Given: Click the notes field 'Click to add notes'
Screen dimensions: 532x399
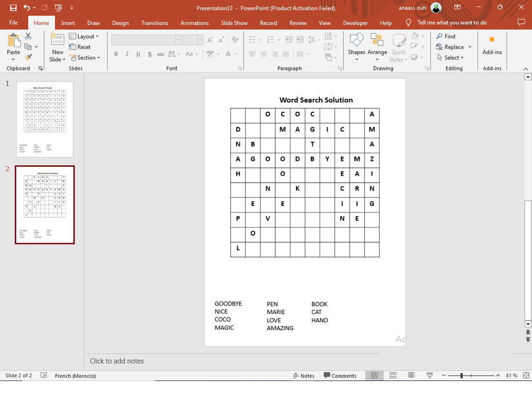Looking at the screenshot, I should point(116,361).
